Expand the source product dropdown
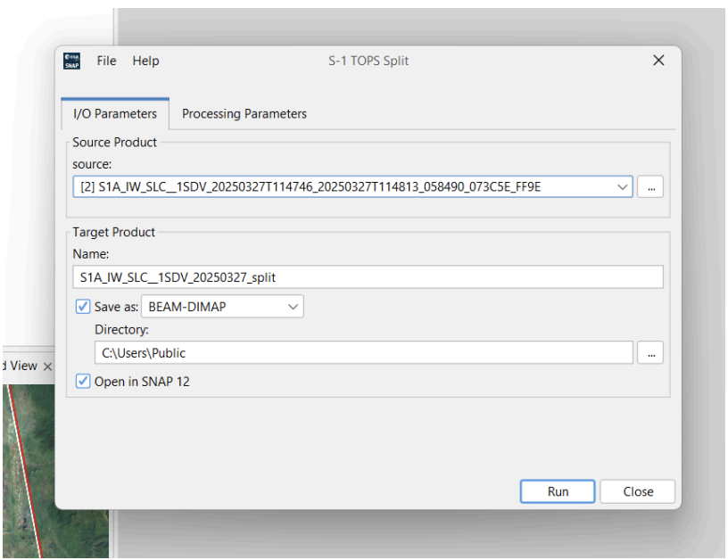Screen dimensions: 728x560 pos(622,187)
